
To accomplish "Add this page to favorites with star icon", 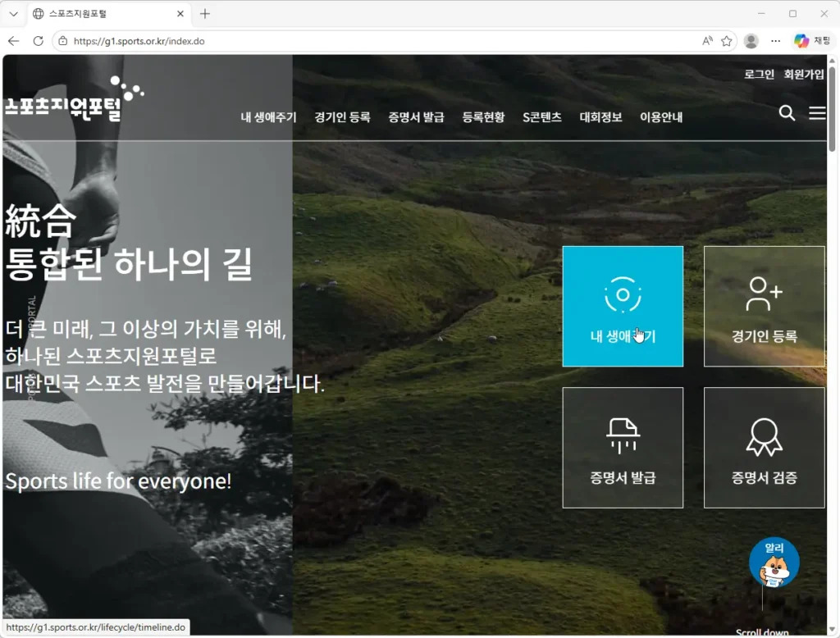I will click(726, 41).
